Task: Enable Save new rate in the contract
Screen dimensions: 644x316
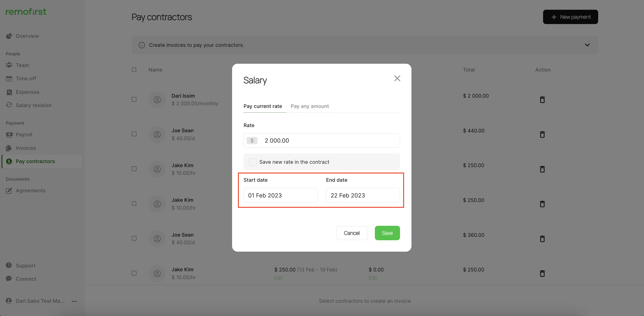Action: (x=253, y=162)
